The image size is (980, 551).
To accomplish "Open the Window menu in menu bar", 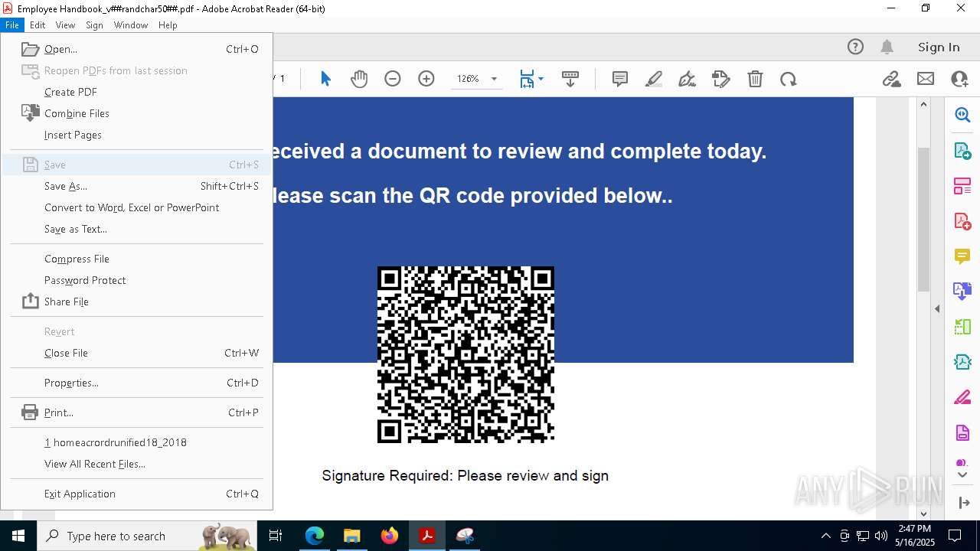I will [x=131, y=24].
